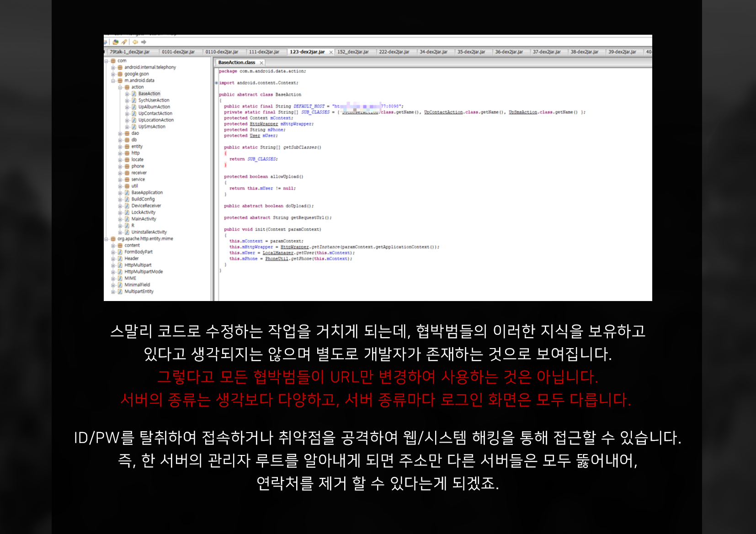The height and width of the screenshot is (534, 756).
Task: Select HttpMultipartMode in the tree
Action: tap(144, 272)
